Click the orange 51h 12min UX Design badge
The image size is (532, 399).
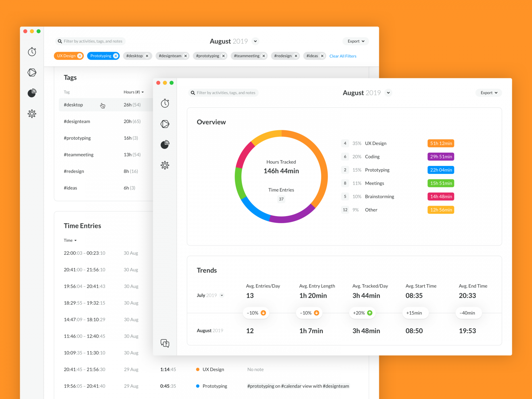441,143
